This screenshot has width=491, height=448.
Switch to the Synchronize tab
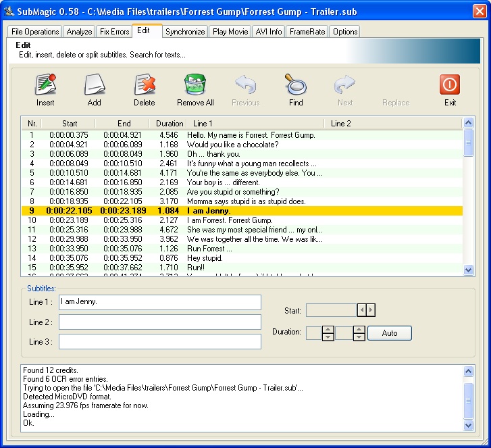185,32
